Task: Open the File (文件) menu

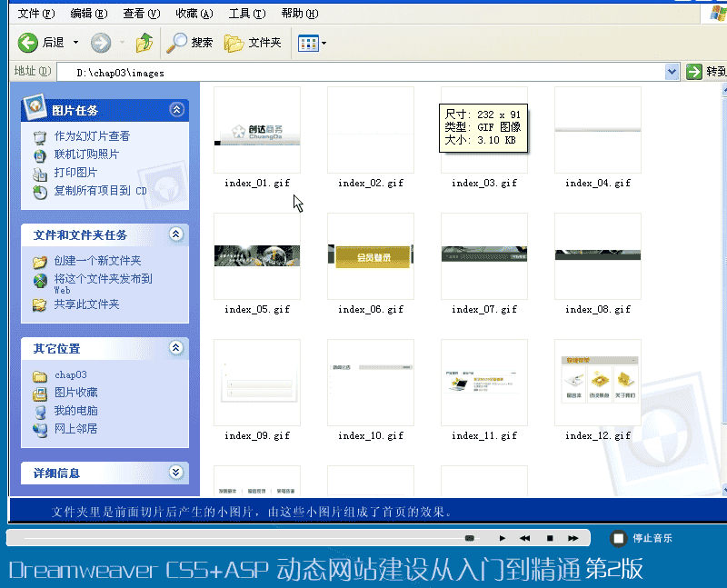Action: (35, 14)
